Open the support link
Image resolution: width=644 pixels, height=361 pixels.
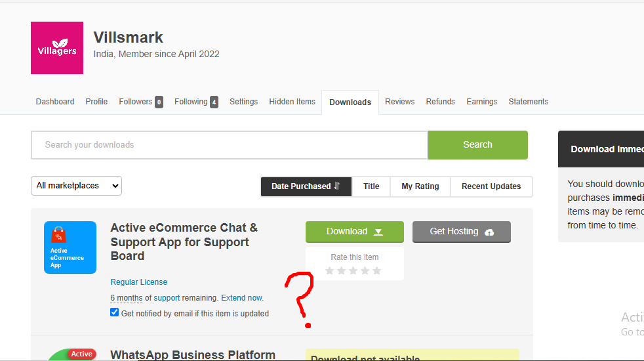(x=167, y=298)
